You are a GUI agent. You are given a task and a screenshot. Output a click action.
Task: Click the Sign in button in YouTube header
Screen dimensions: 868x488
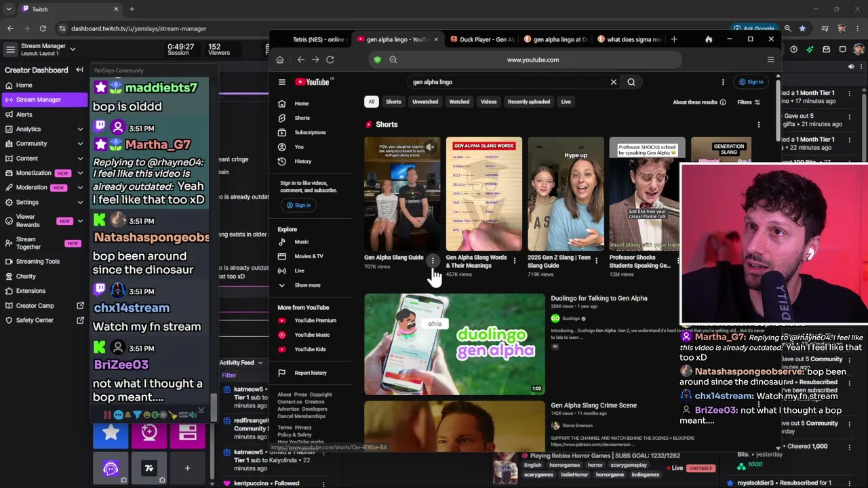coord(751,82)
